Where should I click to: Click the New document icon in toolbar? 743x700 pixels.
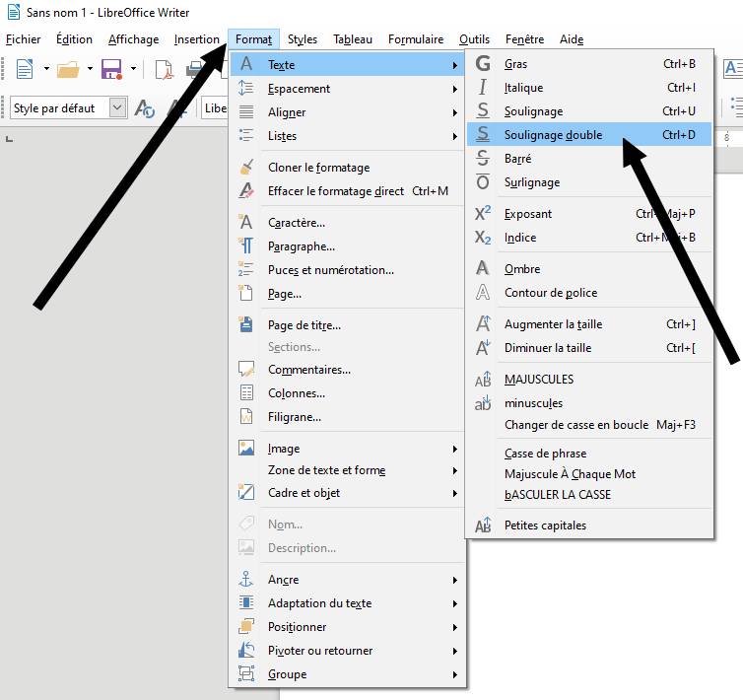pyautogui.click(x=24, y=69)
